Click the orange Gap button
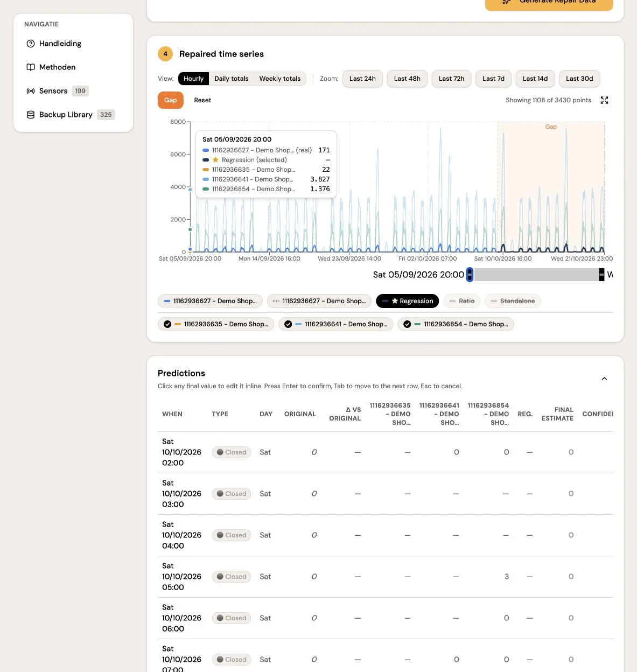Image resolution: width=637 pixels, height=672 pixels. tap(170, 100)
